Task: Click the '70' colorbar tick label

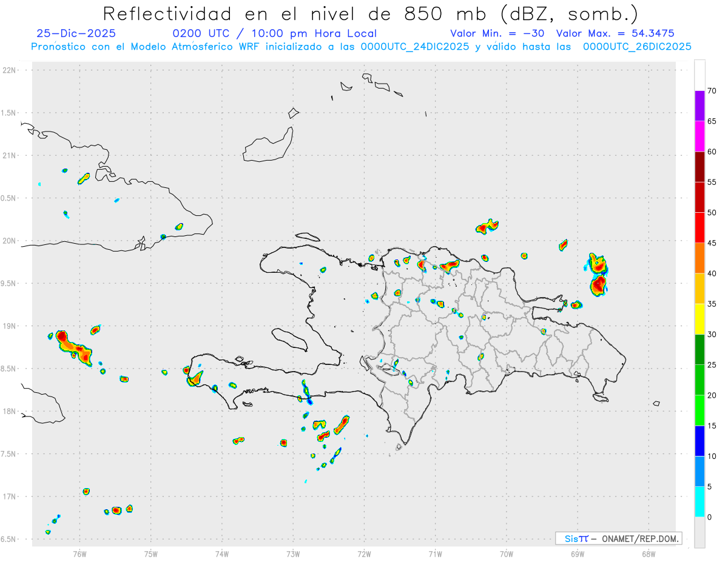Action: coord(712,91)
